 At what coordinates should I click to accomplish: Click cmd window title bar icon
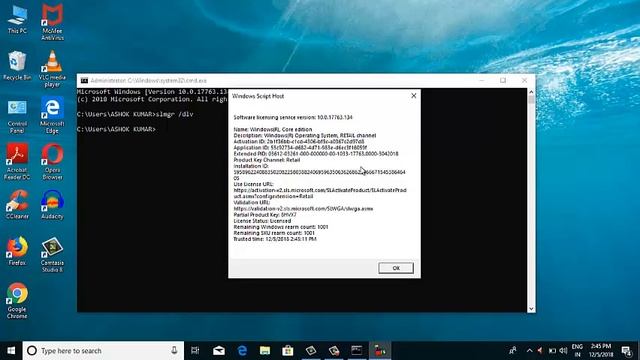pyautogui.click(x=84, y=80)
